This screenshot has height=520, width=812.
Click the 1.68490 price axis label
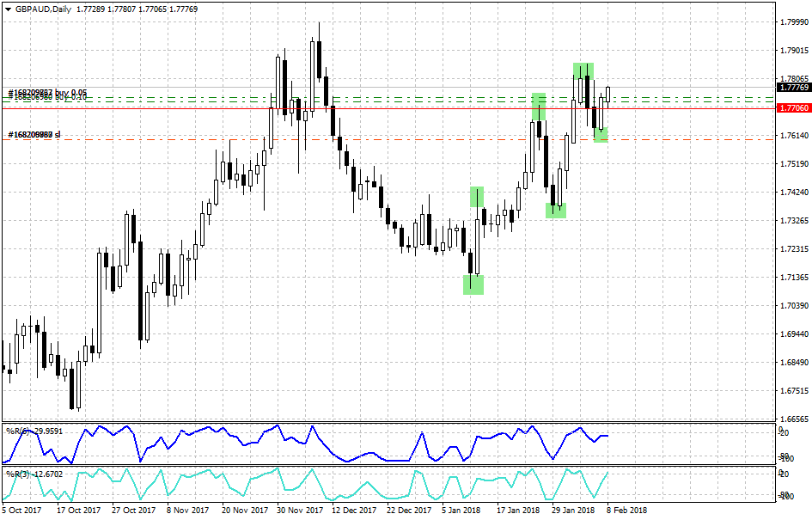pyautogui.click(x=794, y=363)
